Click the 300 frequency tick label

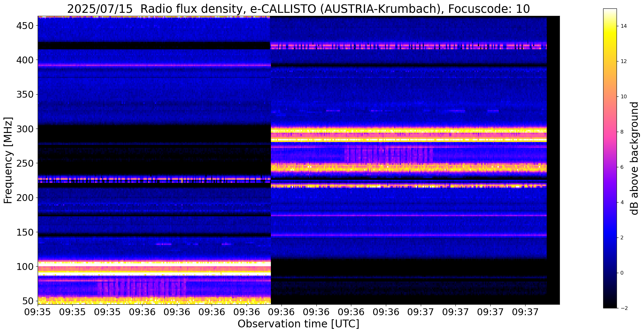(x=25, y=129)
